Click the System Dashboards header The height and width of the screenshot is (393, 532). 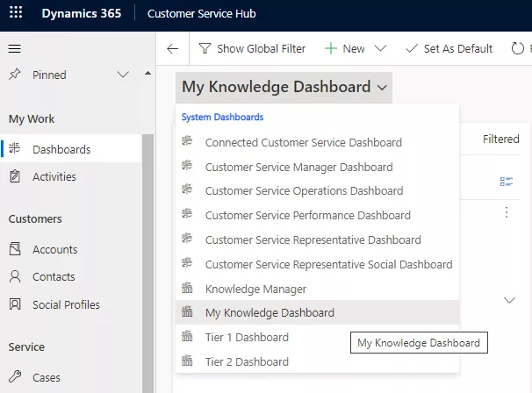[222, 117]
